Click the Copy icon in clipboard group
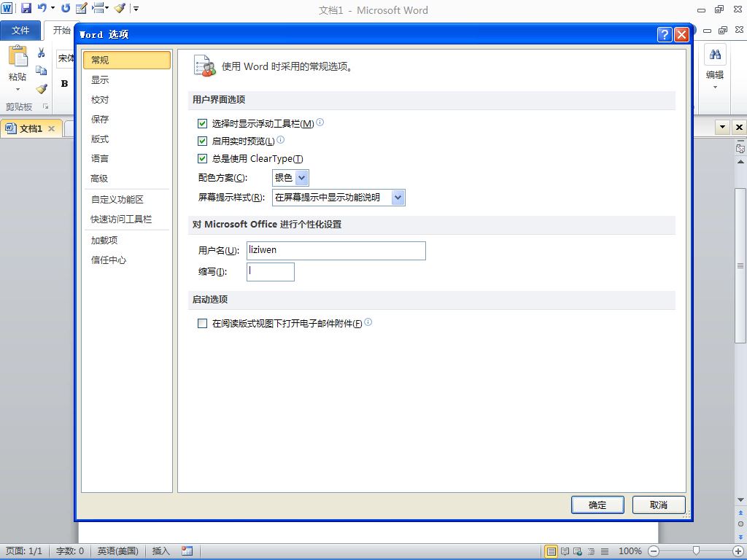 [x=42, y=71]
